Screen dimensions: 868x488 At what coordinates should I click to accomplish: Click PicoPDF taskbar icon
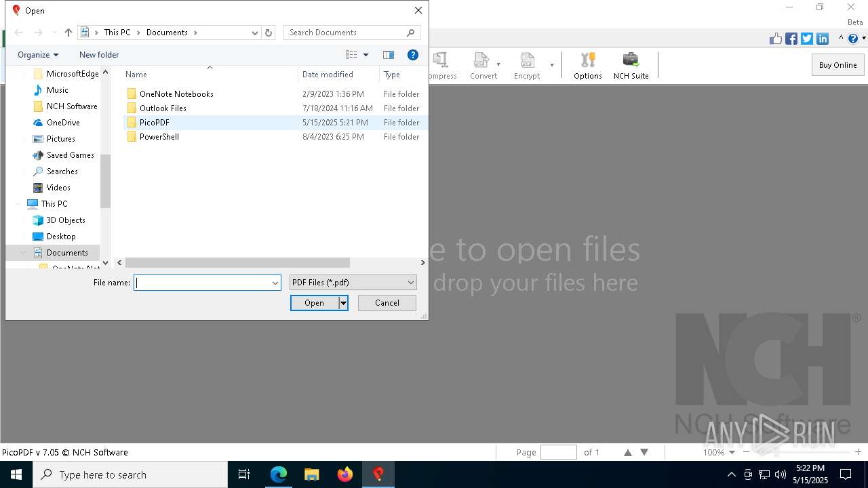pyautogui.click(x=378, y=474)
